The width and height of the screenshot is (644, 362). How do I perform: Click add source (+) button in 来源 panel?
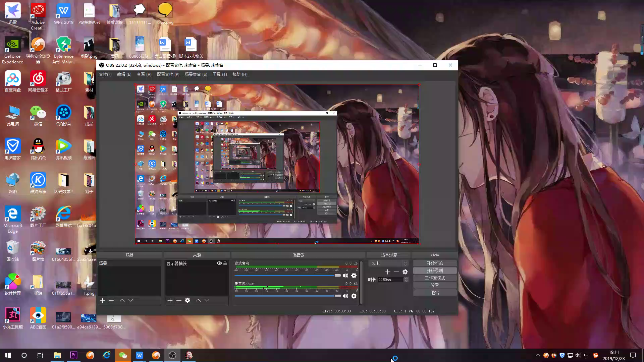(170, 301)
